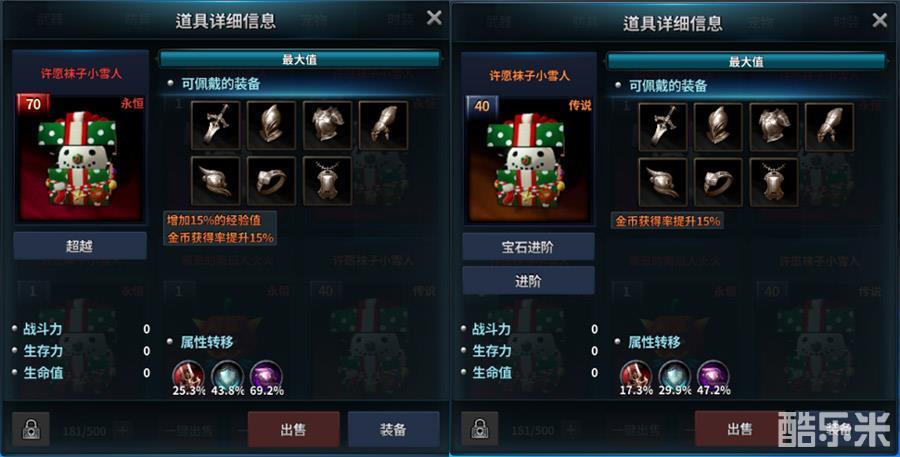This screenshot has height=457, width=900.
Task: Close the left item details panel
Action: tap(435, 18)
